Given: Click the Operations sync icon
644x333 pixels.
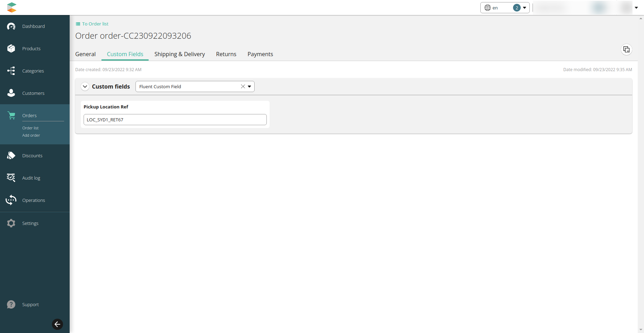Looking at the screenshot, I should 11,200.
